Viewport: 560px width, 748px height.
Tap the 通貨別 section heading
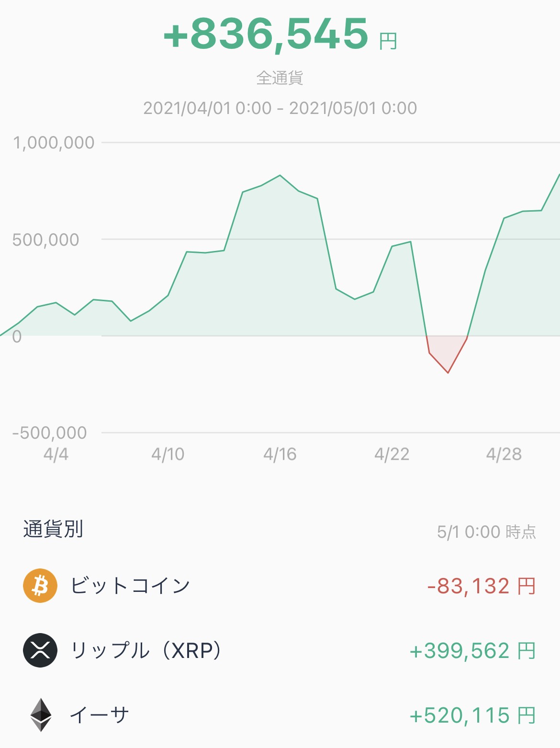[x=53, y=529]
